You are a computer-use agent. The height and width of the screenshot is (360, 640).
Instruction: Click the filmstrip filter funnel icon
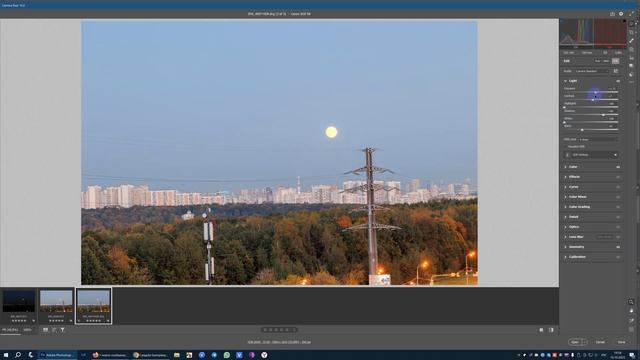pos(62,330)
